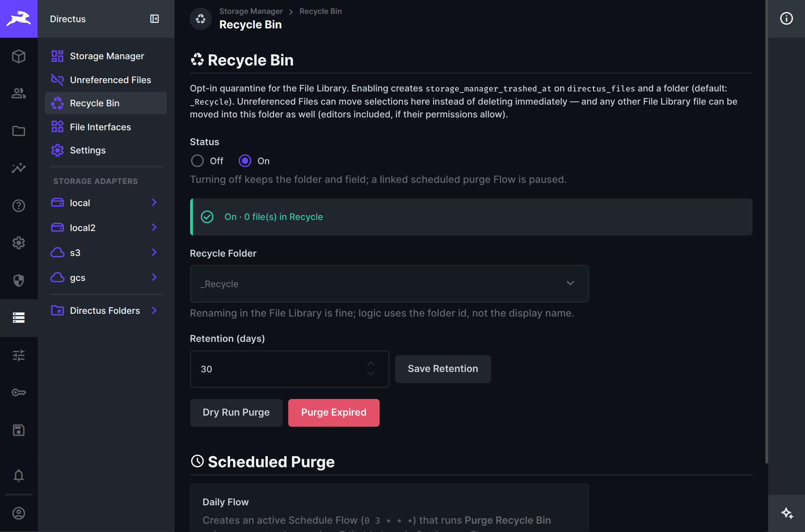Open the gear Settings module icon
805x532 pixels.
[x=19, y=243]
